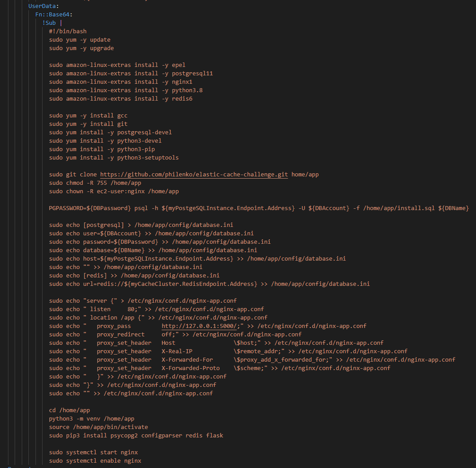
Task: Click the python3 -m venv line
Action: (x=92, y=418)
